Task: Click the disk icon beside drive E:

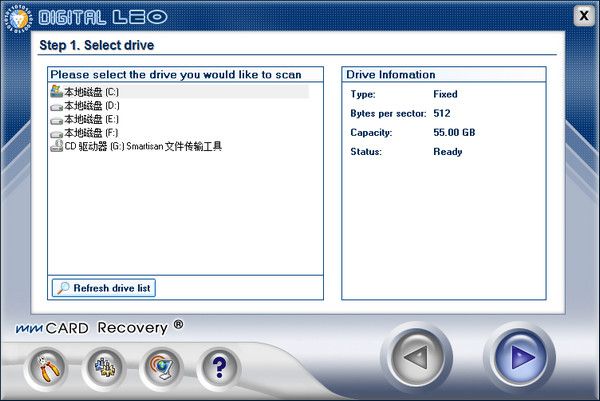Action: pos(57,121)
